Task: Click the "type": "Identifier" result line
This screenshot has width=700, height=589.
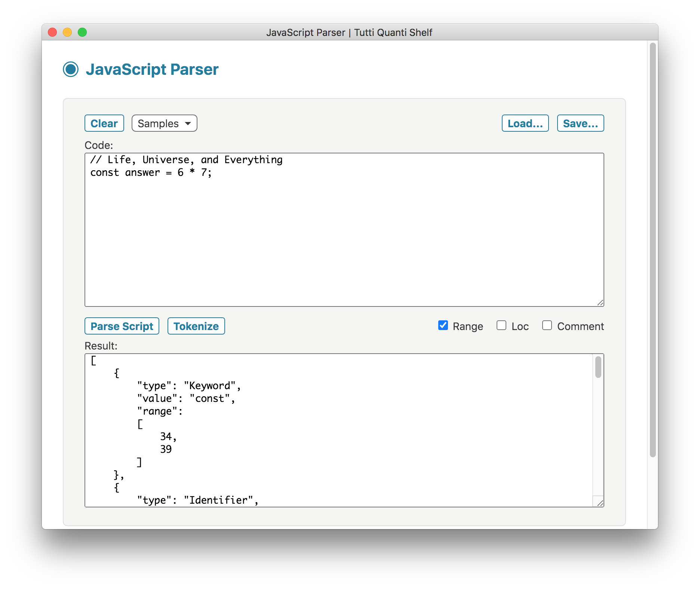Action: click(x=198, y=500)
